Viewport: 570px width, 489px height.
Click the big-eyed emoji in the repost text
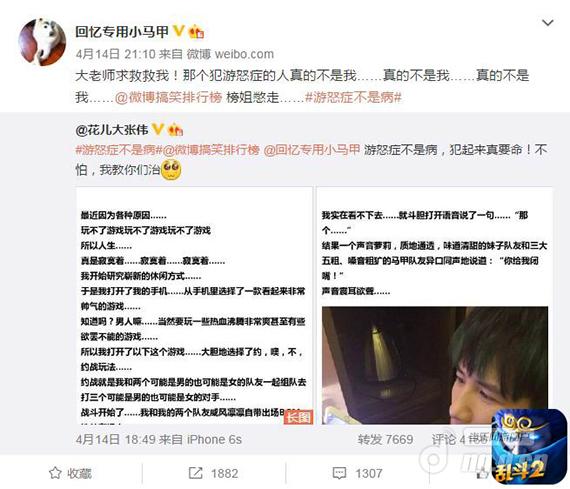[171, 170]
